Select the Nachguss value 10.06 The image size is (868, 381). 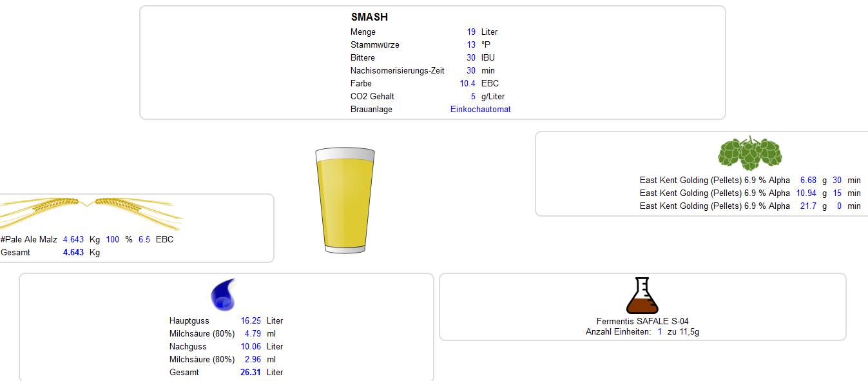point(251,347)
